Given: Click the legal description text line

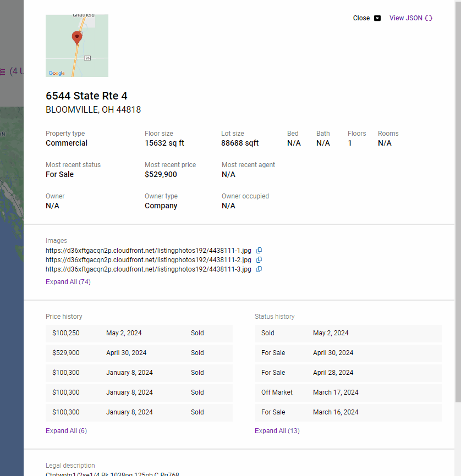Looking at the screenshot, I should point(112,474).
